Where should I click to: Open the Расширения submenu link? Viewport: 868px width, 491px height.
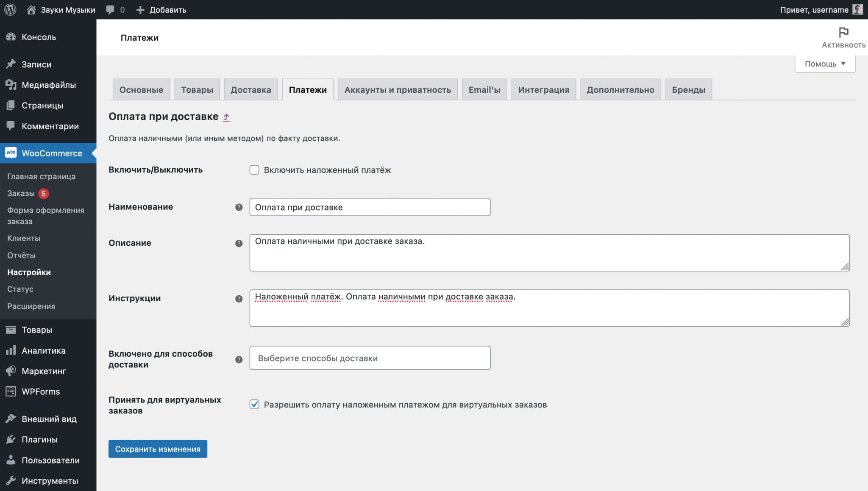pyautogui.click(x=31, y=306)
